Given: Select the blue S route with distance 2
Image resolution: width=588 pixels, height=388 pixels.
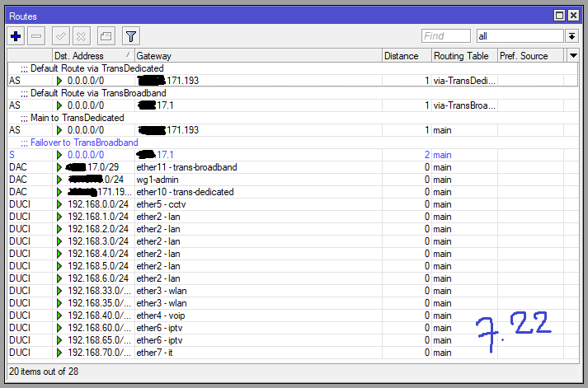Looking at the screenshot, I should tap(293, 155).
